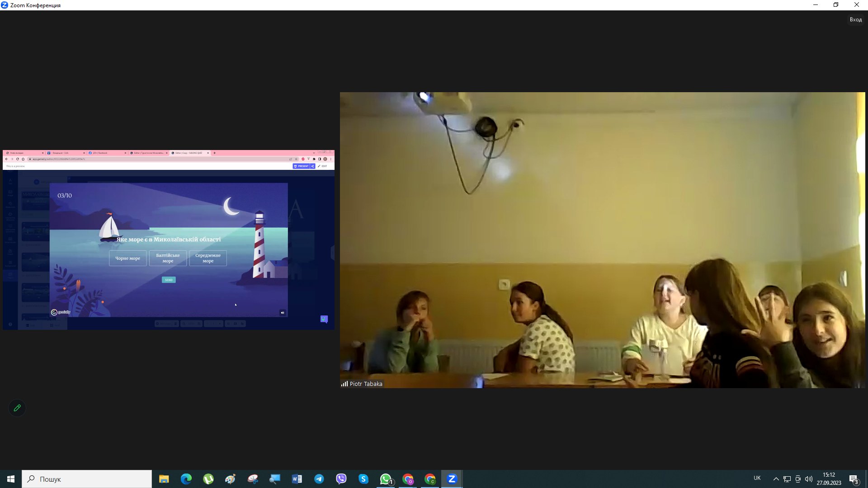
Task: Open uTorrent from the taskbar
Action: coord(208,479)
